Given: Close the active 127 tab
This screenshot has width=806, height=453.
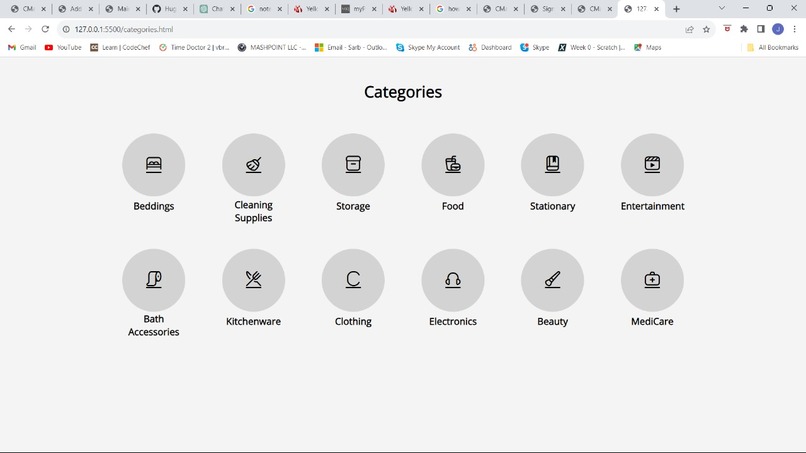Looking at the screenshot, I should (656, 9).
